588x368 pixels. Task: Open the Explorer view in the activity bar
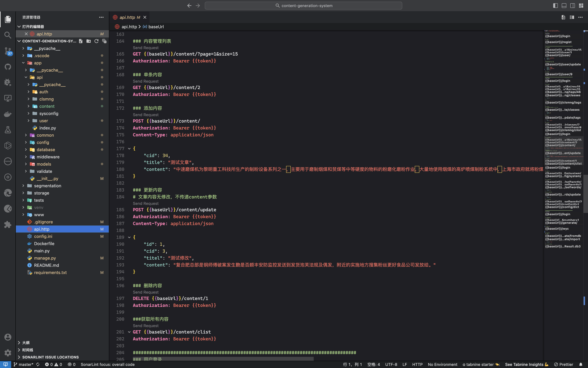click(x=8, y=19)
